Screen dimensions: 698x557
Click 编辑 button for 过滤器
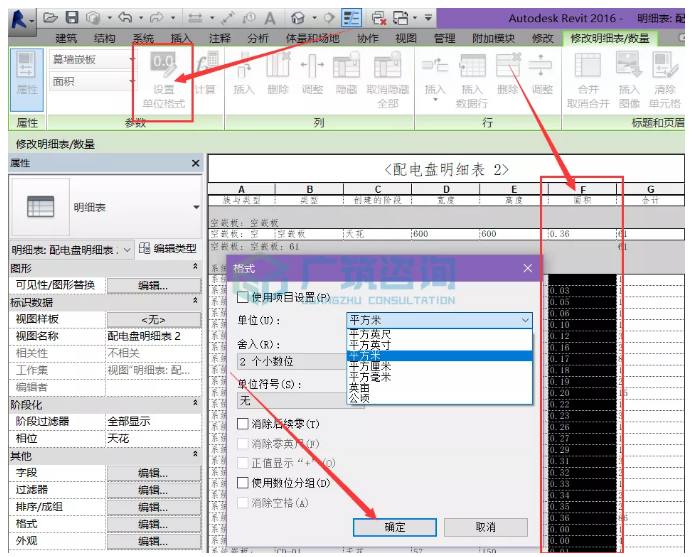tap(153, 490)
